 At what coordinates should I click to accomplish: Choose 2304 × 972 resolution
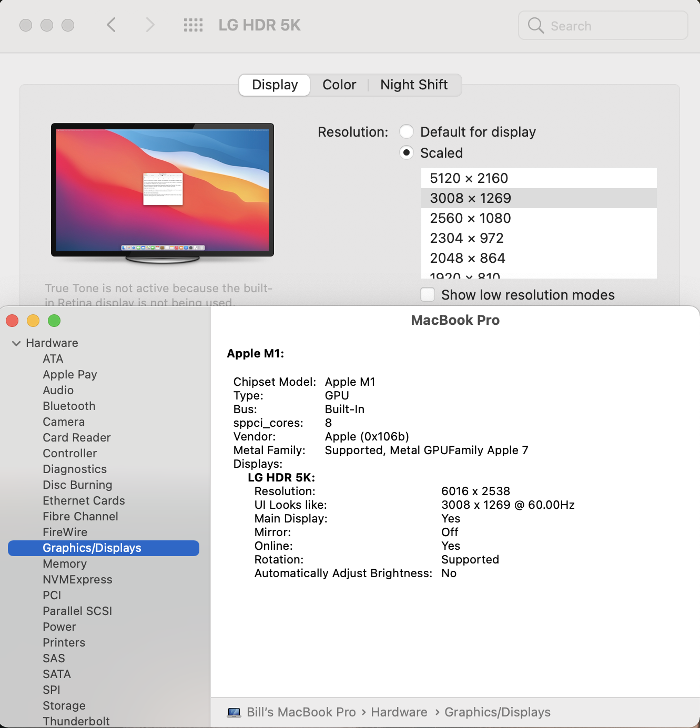pyautogui.click(x=539, y=238)
